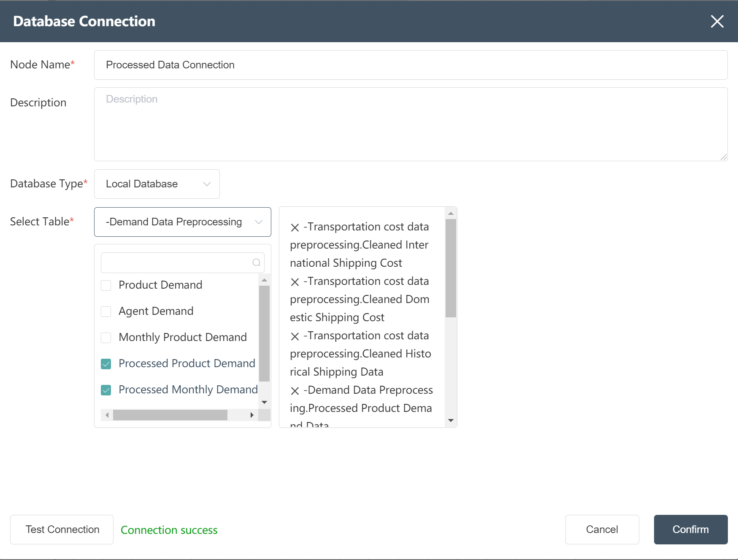738x560 pixels.
Task: Click table list scroll-up arrow
Action: (x=265, y=280)
